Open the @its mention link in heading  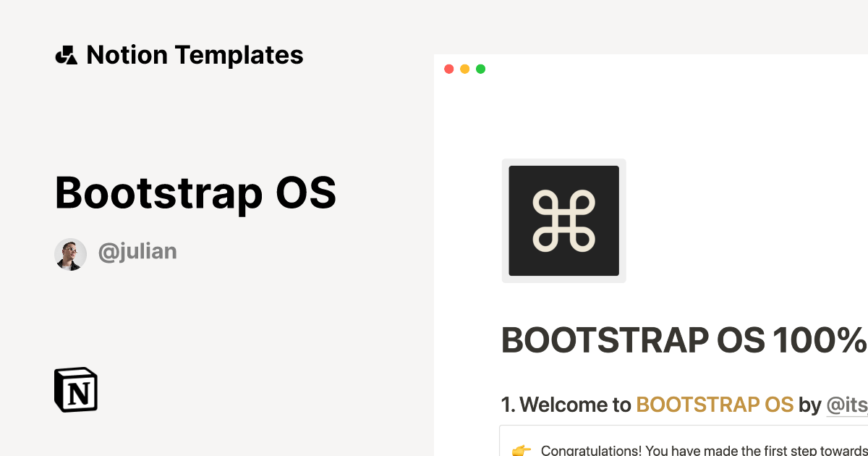click(846, 405)
